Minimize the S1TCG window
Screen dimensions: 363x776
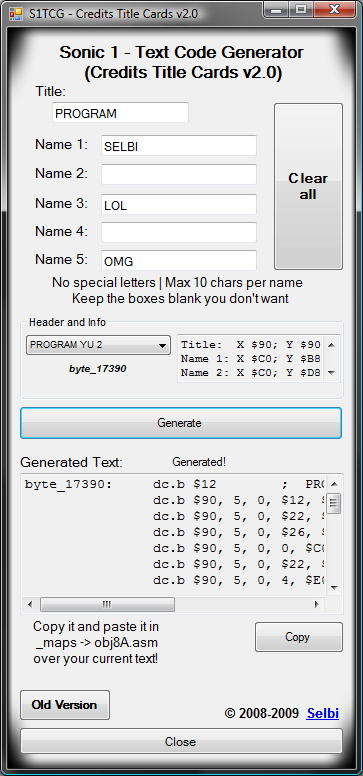277,9
